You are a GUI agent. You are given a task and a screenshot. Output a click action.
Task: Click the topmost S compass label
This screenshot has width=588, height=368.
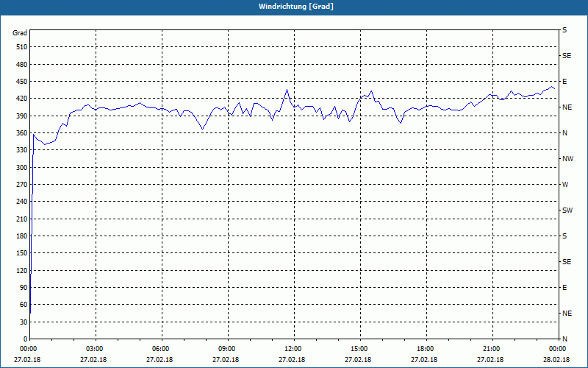tap(564, 30)
